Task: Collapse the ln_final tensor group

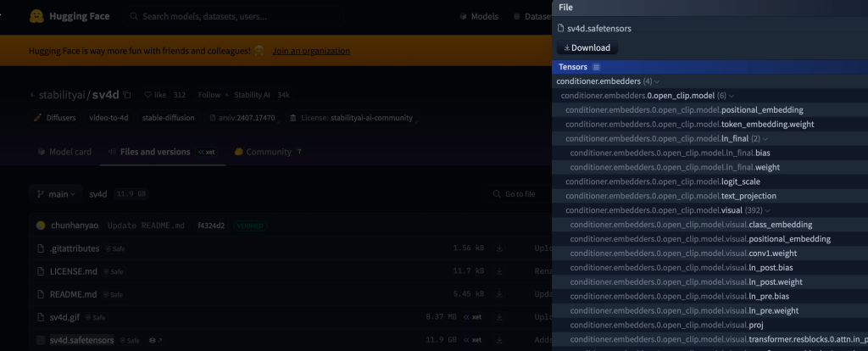Action: 766,138
